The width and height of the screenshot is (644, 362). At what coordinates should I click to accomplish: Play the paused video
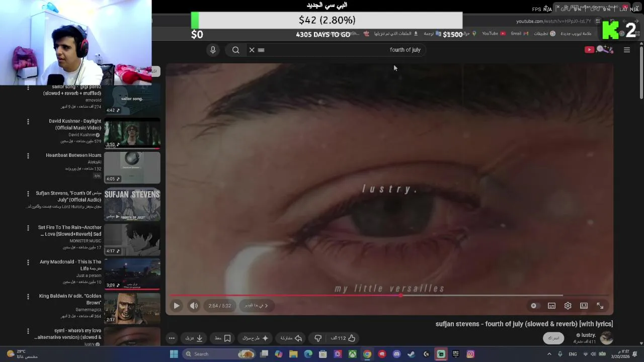177,306
